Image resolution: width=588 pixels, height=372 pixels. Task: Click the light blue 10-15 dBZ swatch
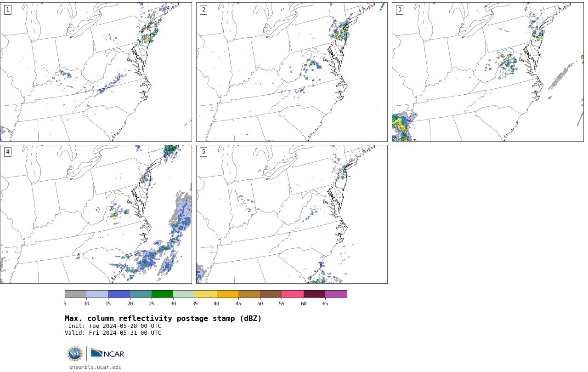point(97,294)
